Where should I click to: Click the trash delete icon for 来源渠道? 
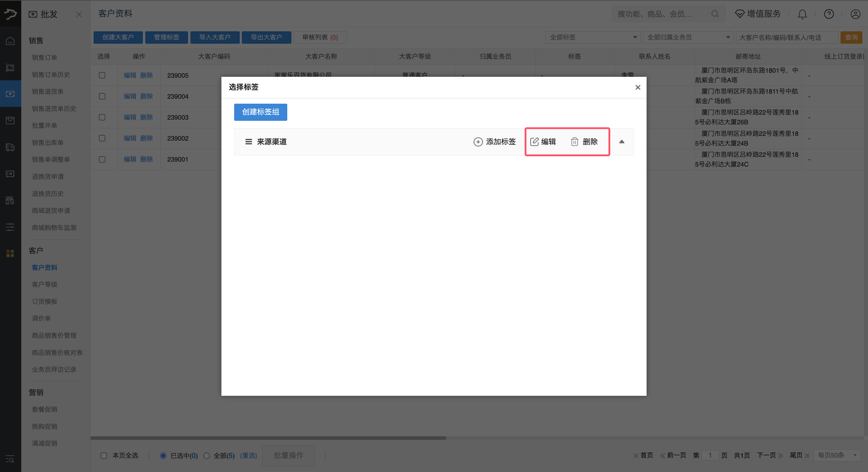575,141
